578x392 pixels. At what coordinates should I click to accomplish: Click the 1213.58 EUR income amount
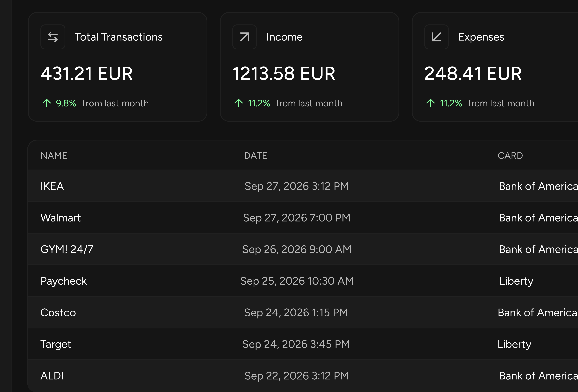(x=284, y=74)
